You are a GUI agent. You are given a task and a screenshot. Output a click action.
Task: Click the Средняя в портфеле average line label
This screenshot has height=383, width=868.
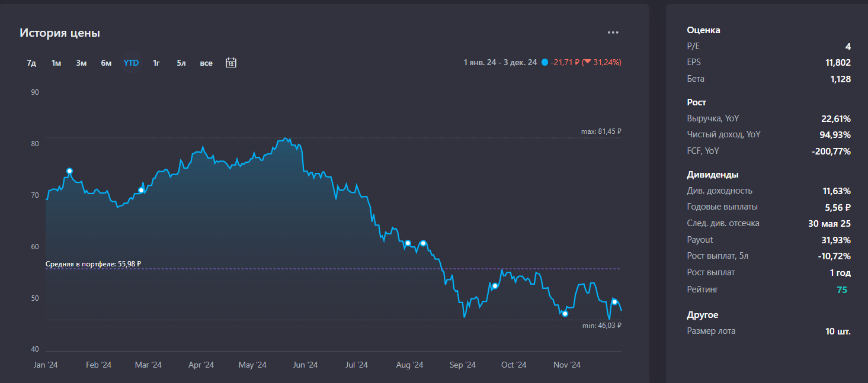point(93,264)
